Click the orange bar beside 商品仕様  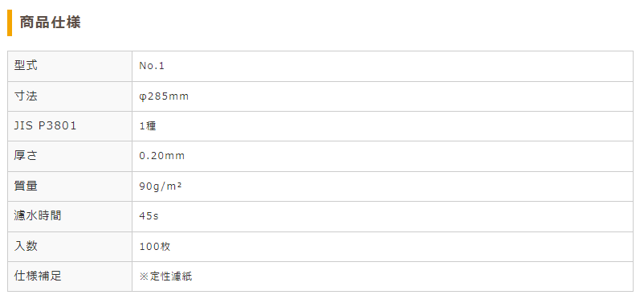(x=10, y=23)
